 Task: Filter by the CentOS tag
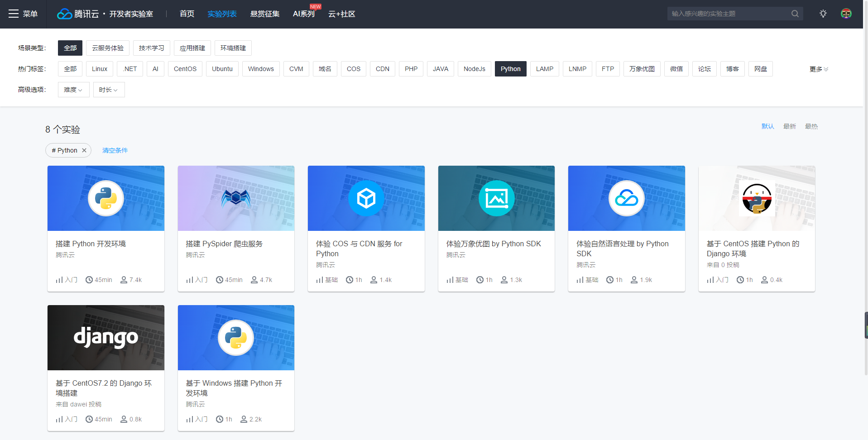click(185, 69)
